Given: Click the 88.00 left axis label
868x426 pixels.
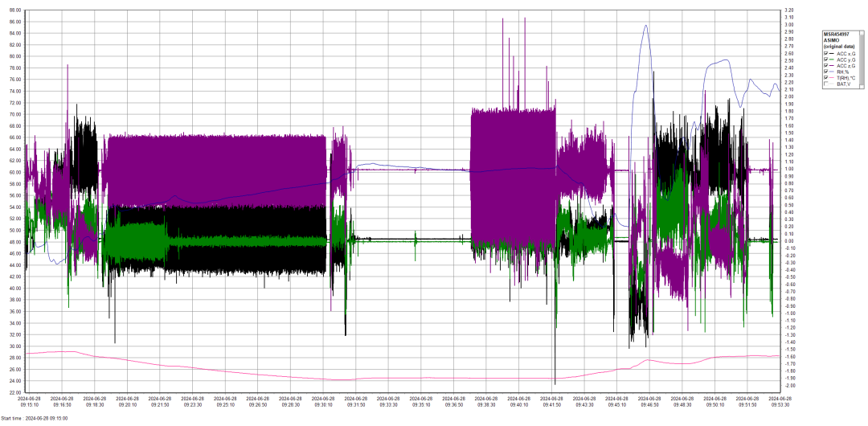Looking at the screenshot, I should [14, 10].
